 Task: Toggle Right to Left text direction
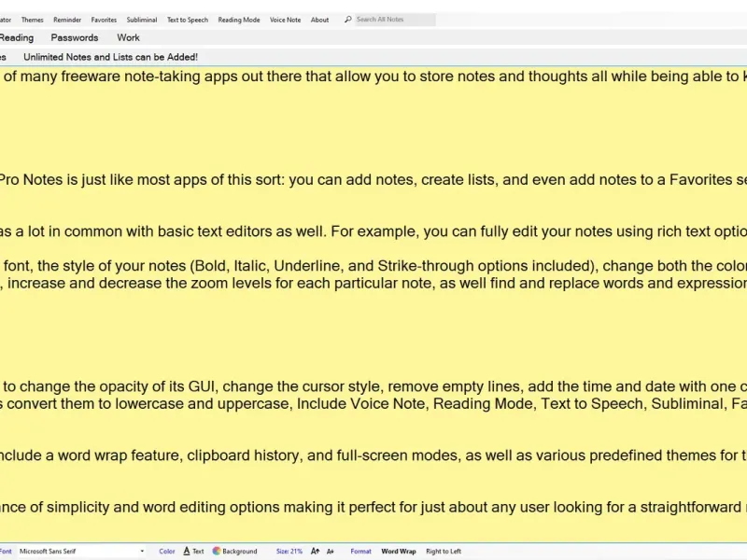[444, 551]
